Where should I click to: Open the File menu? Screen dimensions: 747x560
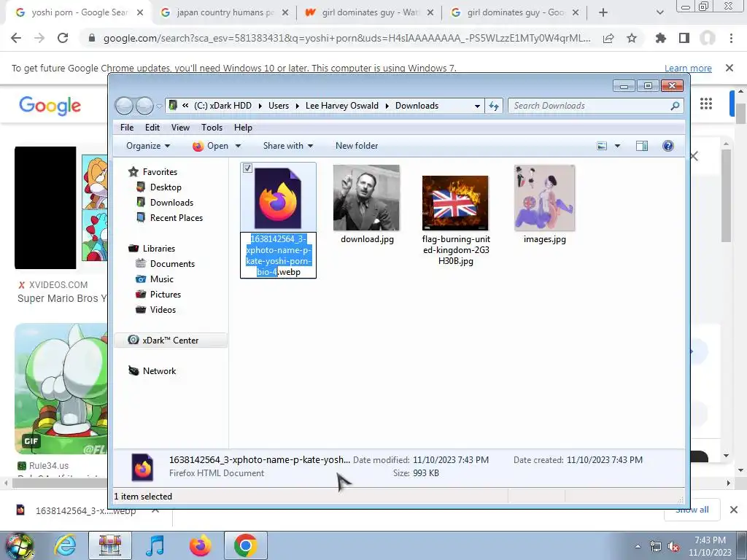click(x=127, y=128)
